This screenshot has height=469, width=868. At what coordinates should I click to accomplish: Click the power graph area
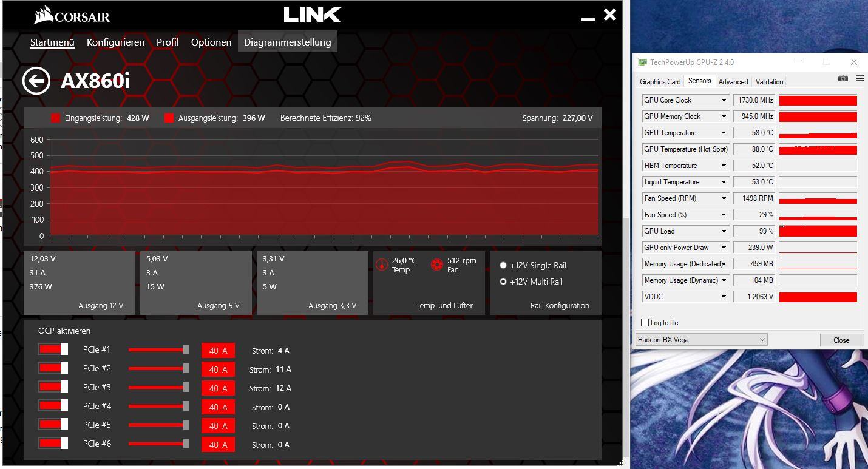[324, 187]
